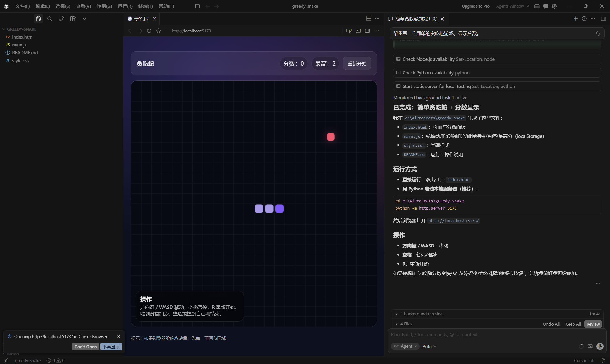This screenshot has width=610, height=364.
Task: Expand the sidebar views chevron dropdown
Action: [84, 19]
